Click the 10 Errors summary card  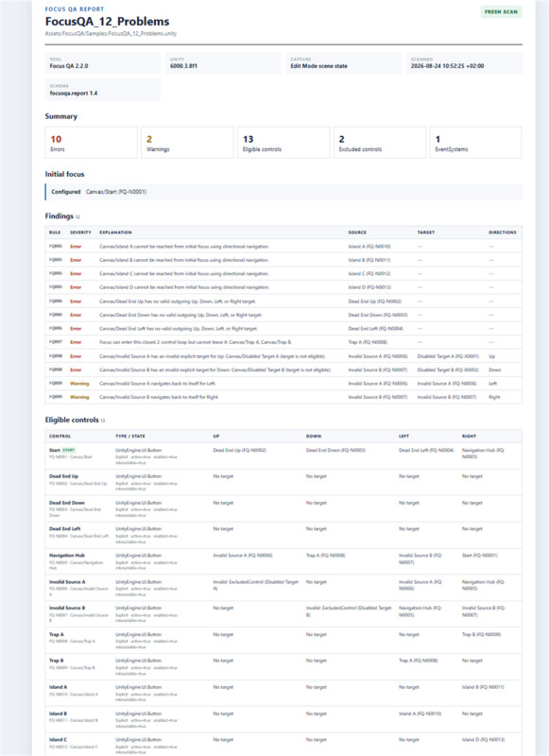point(91,143)
